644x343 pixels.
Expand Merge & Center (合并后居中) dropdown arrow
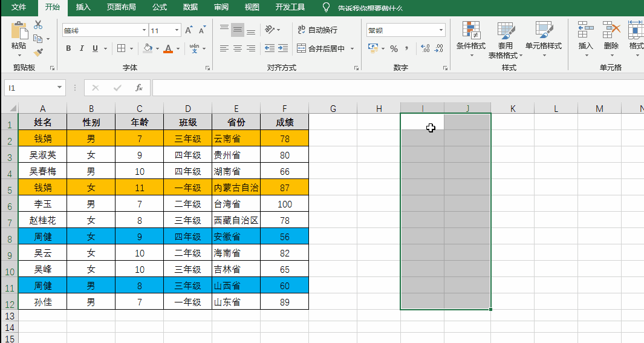[352, 48]
